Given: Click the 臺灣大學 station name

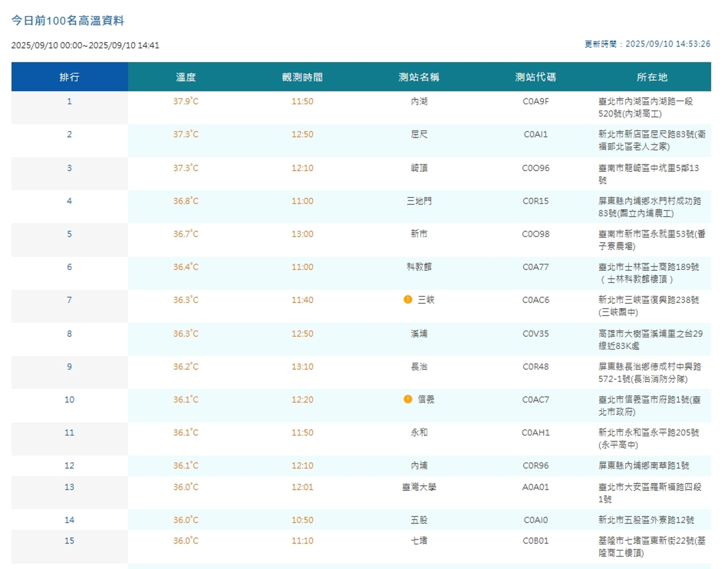Looking at the screenshot, I should point(419,487).
